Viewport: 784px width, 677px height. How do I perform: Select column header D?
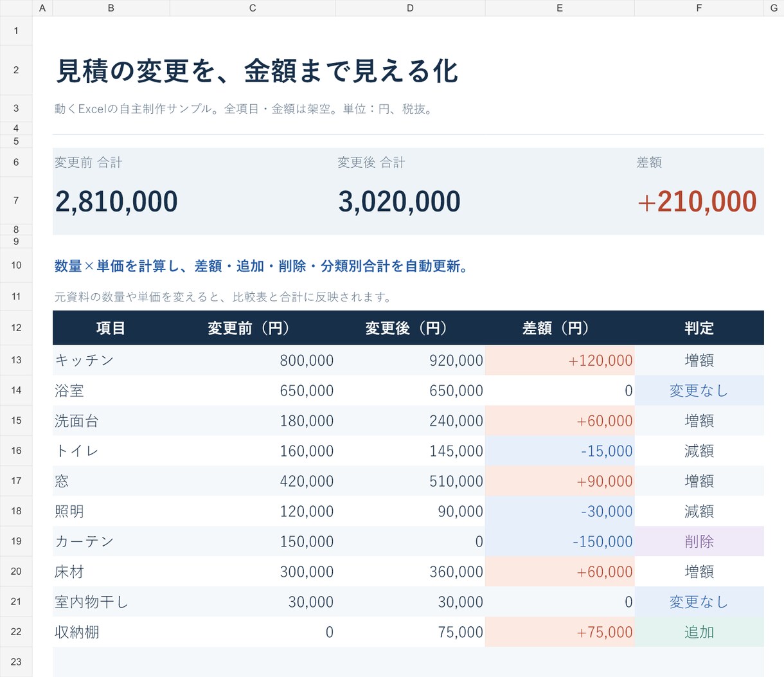pos(410,8)
